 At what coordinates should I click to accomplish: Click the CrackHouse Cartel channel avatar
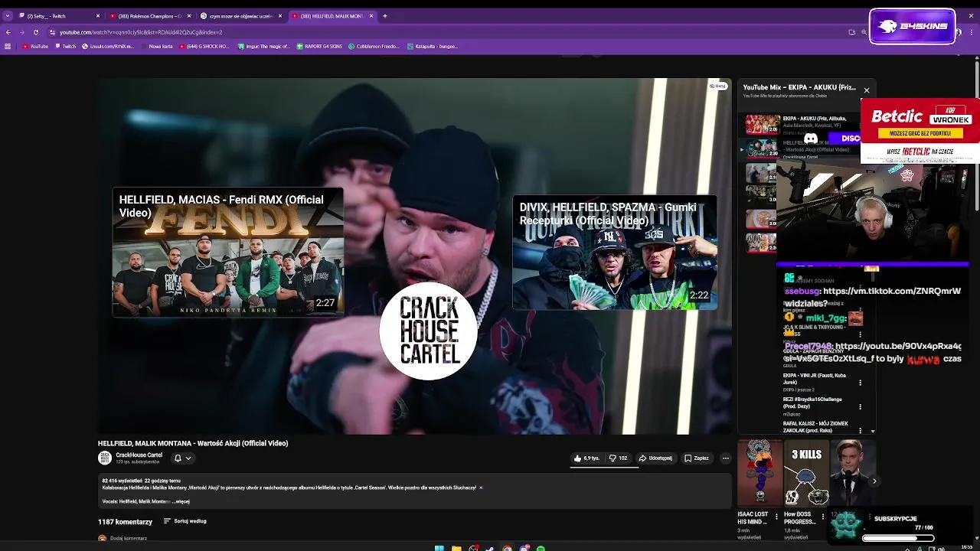point(105,458)
